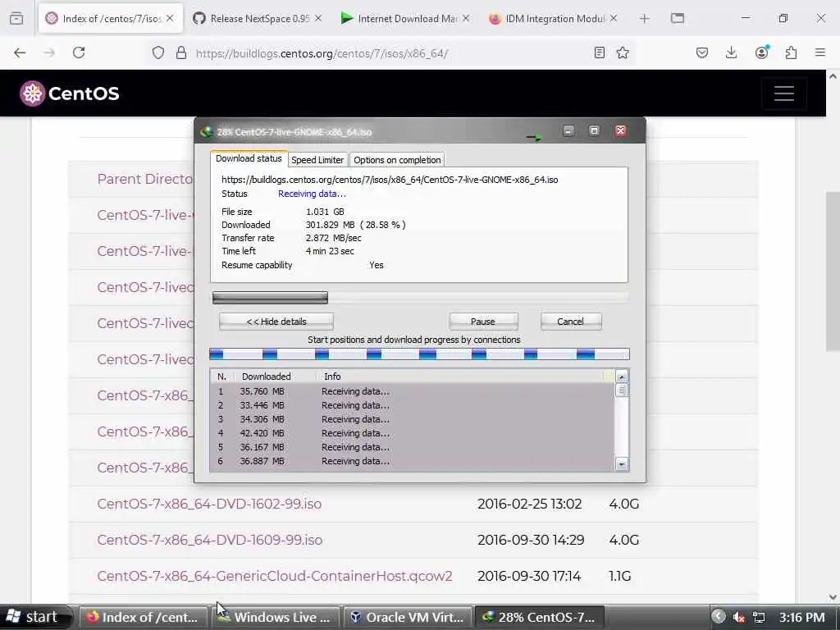This screenshot has width=840, height=630.
Task: Switch to Windows Live taskbar item
Action: (276, 617)
